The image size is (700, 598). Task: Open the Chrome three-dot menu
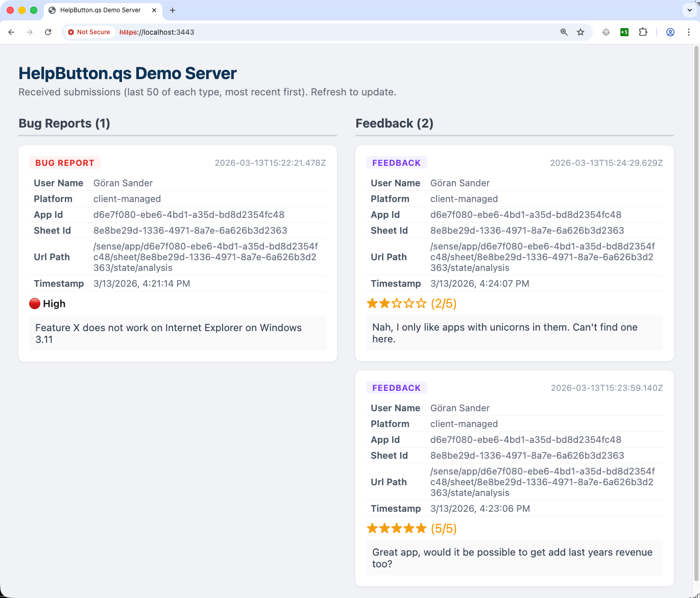coord(689,32)
